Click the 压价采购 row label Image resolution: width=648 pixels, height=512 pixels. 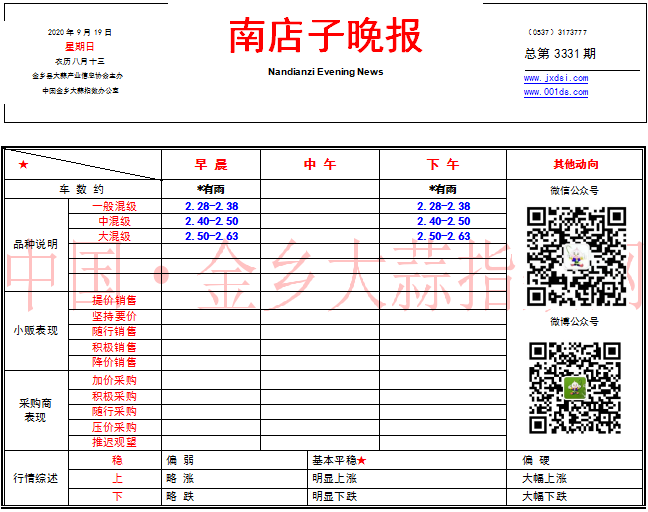click(x=114, y=427)
